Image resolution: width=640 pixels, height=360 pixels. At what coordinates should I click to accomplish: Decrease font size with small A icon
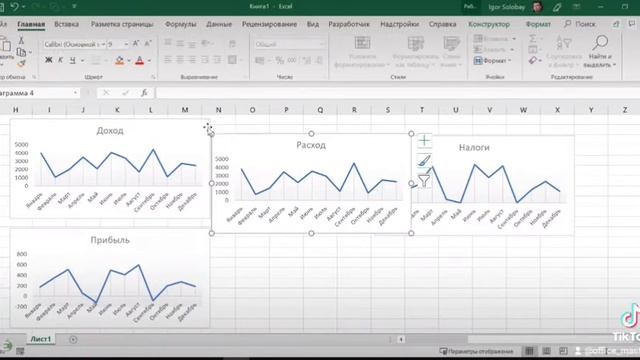(x=148, y=43)
